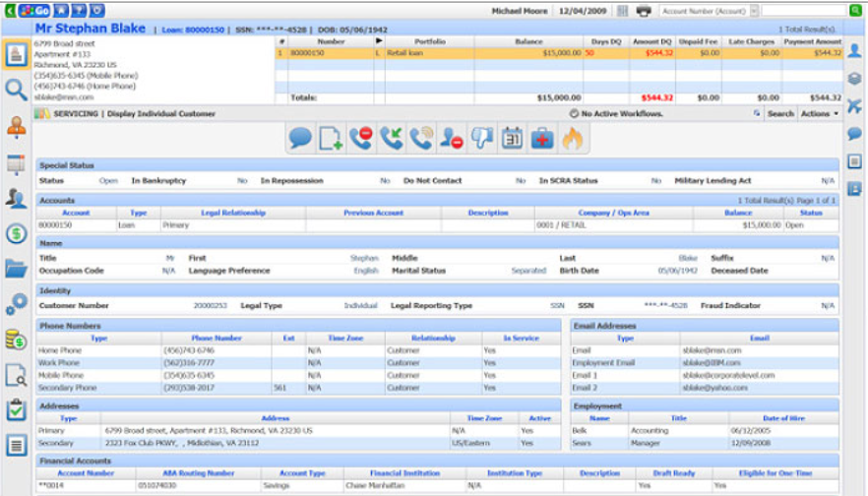868x496 pixels.
Task: Select loan row 80000150 Retail loan
Action: point(559,53)
